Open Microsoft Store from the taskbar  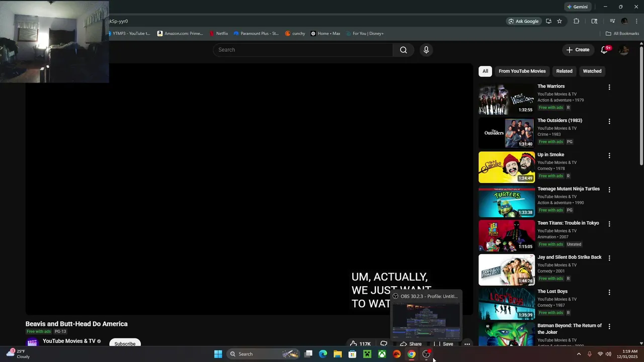352,354
